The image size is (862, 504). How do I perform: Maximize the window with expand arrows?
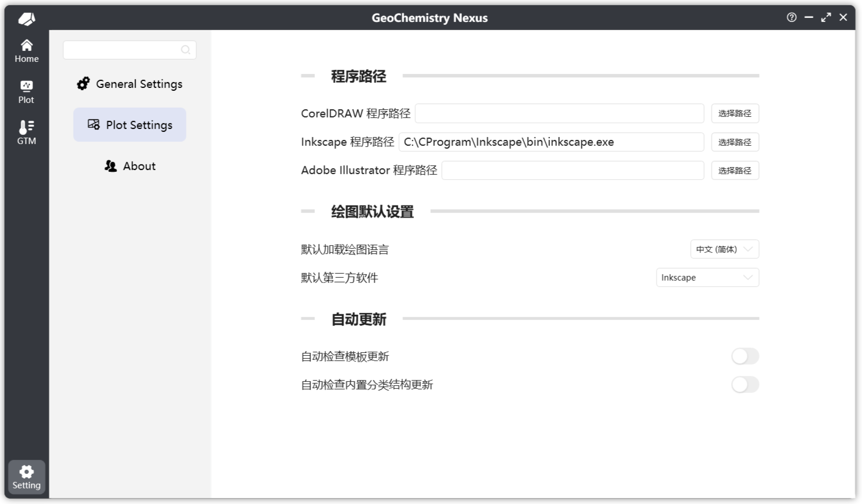pyautogui.click(x=826, y=17)
